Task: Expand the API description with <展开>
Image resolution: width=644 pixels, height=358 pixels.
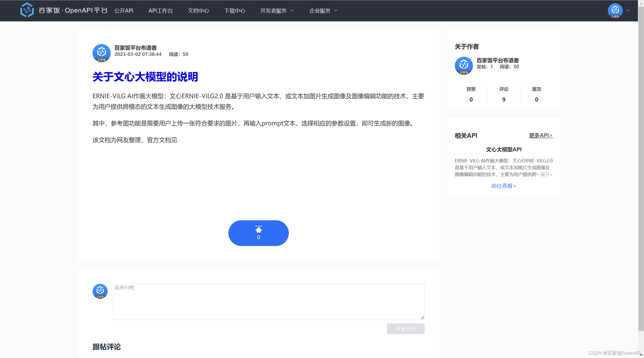Action: 545,174
